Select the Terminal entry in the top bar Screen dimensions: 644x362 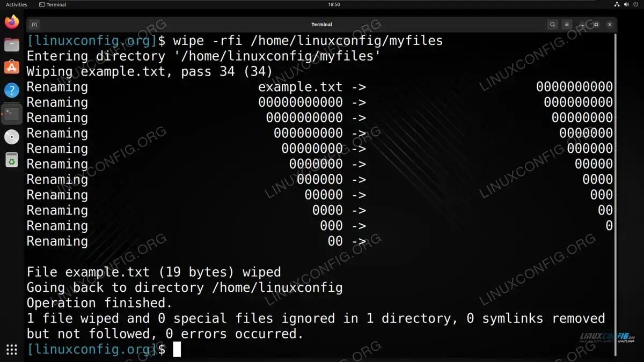[x=52, y=4]
